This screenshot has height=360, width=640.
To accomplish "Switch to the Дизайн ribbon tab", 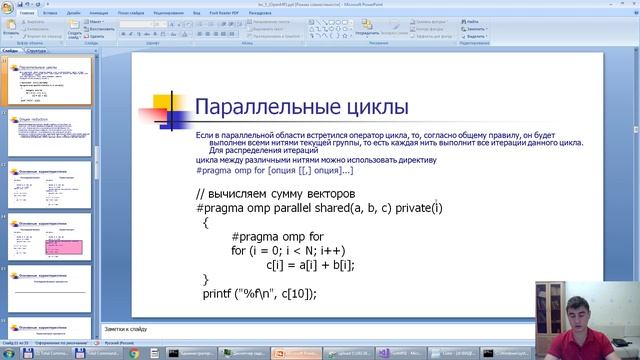I will (x=73, y=13).
